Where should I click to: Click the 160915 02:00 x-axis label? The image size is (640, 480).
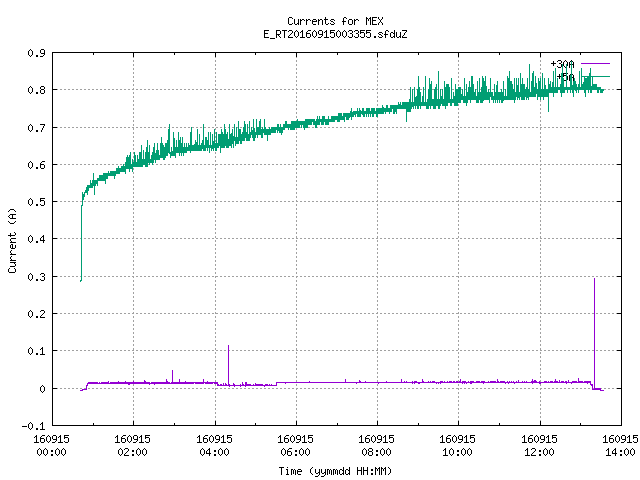pyautogui.click(x=132, y=445)
